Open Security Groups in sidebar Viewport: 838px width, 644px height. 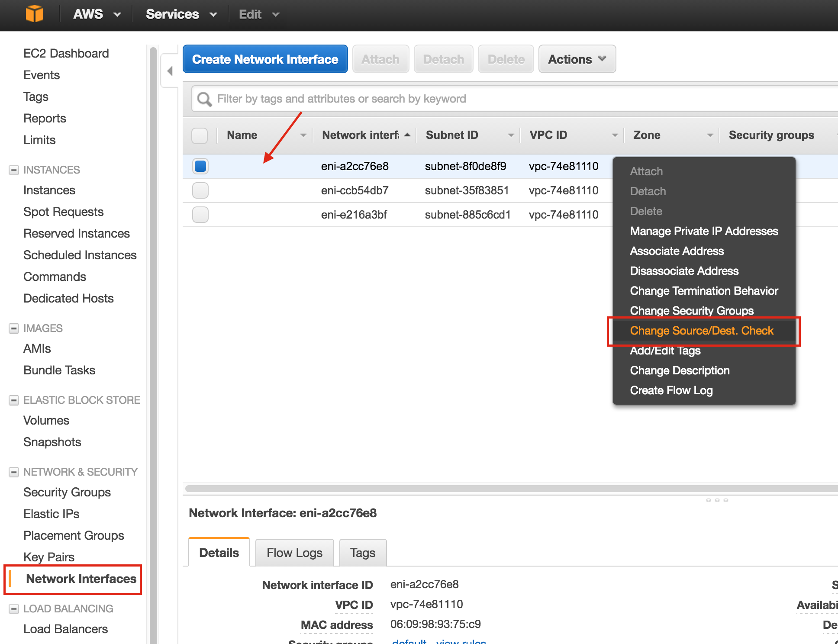[67, 492]
